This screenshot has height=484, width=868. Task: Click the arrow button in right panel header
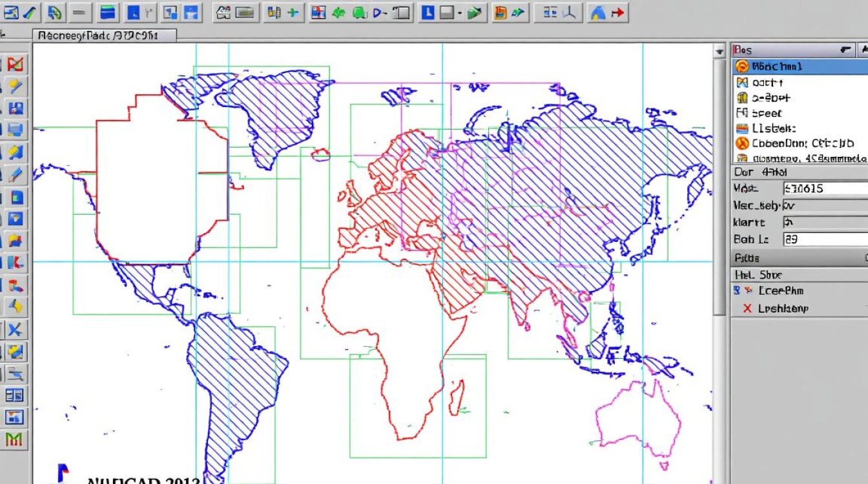tap(845, 50)
